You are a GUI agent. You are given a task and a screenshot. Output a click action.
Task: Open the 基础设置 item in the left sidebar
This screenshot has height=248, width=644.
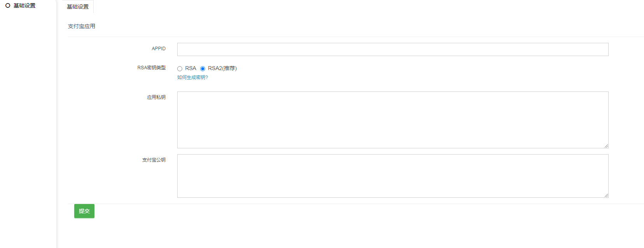pos(24,6)
